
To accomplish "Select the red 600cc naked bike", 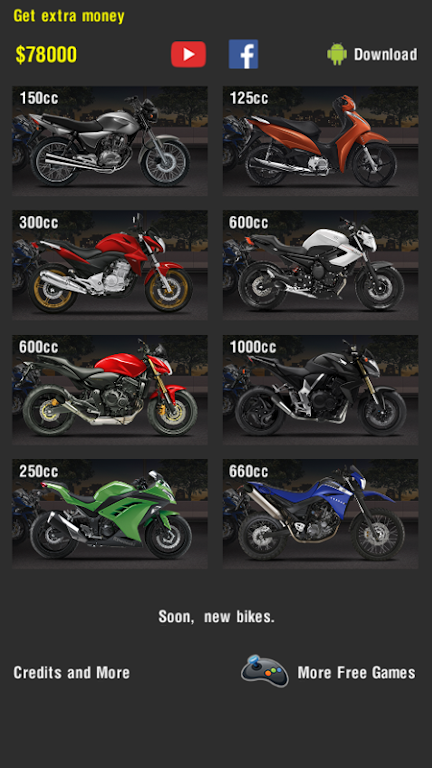I will tap(110, 390).
